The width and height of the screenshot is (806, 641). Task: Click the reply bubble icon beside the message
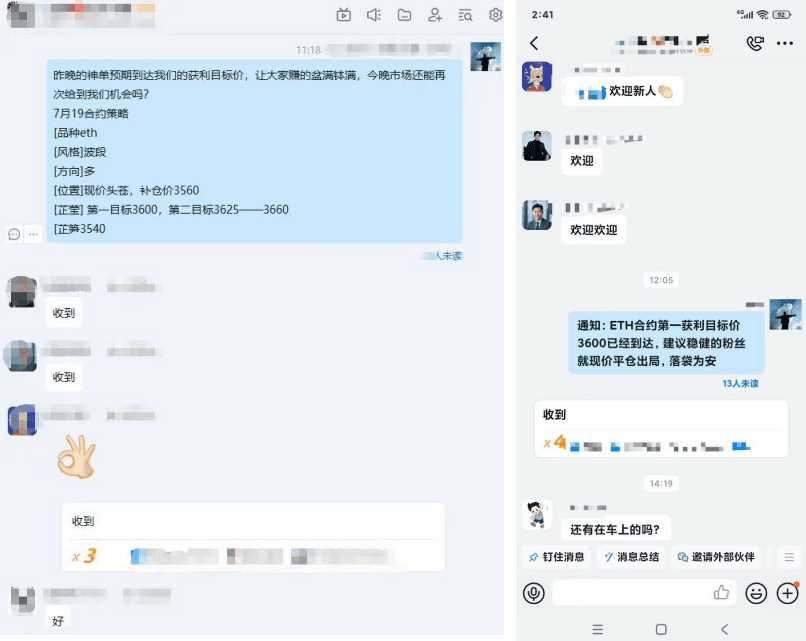(x=14, y=234)
